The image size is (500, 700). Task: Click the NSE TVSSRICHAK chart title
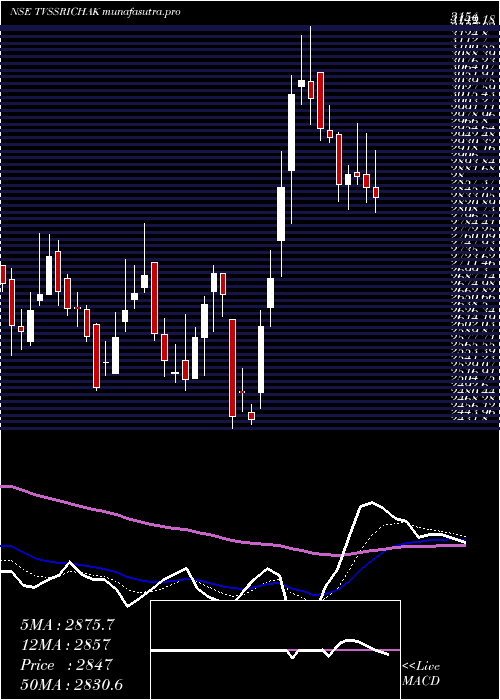pyautogui.click(x=55, y=12)
